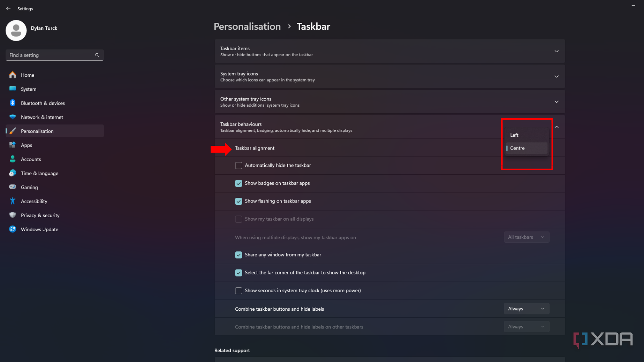Enable show seconds in system tray clock
644x362 pixels.
point(238,291)
